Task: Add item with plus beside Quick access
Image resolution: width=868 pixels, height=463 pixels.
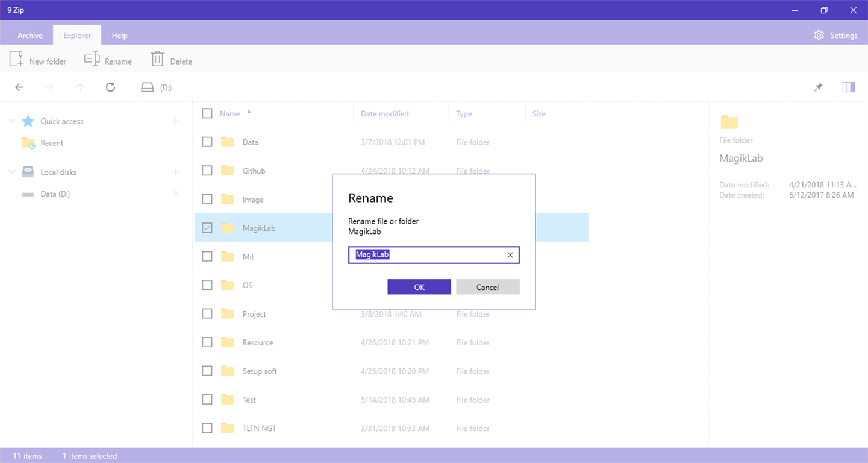Action: click(175, 121)
